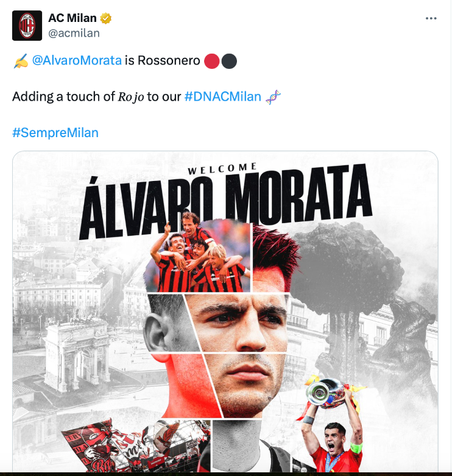Screen dimensions: 452x476
Task: Click the AC Milan display name
Action: click(x=72, y=18)
